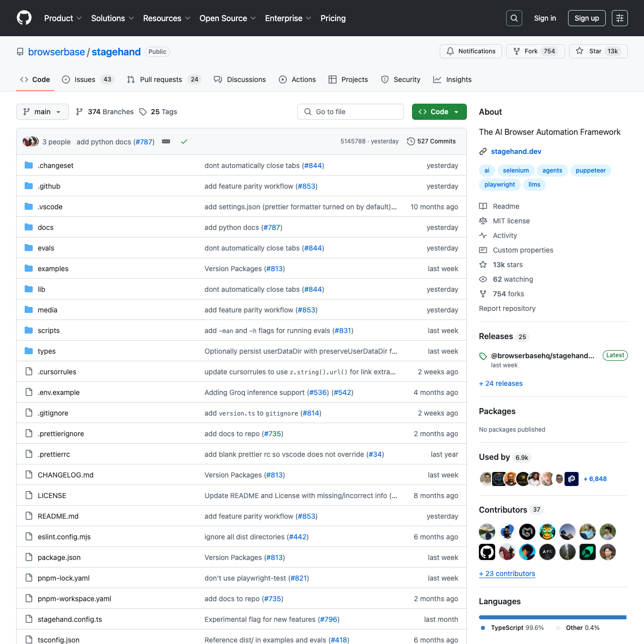Screen dimensions: 644x644
Task: Click the repository icon before browserbase
Action: pos(20,52)
